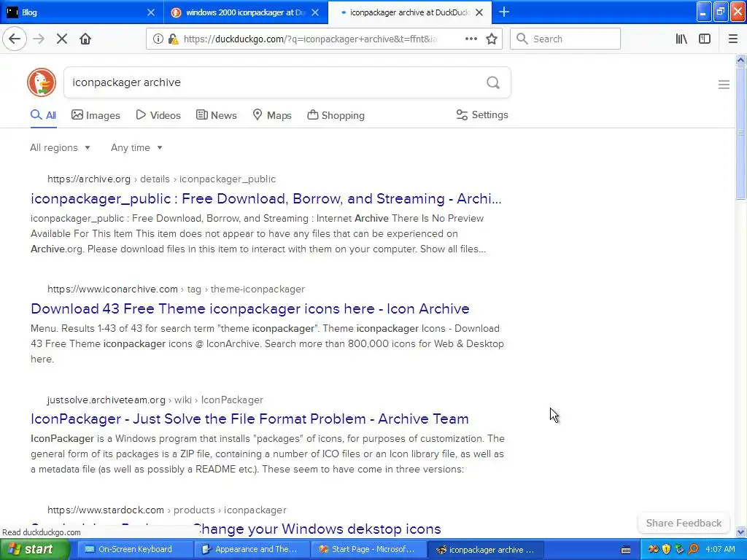Open the Firefox hamburger menu
747x560 pixels.
tap(732, 39)
